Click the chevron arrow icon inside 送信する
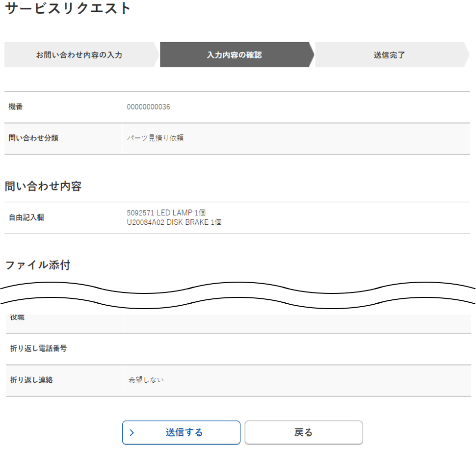This screenshot has height=449, width=476. click(132, 433)
